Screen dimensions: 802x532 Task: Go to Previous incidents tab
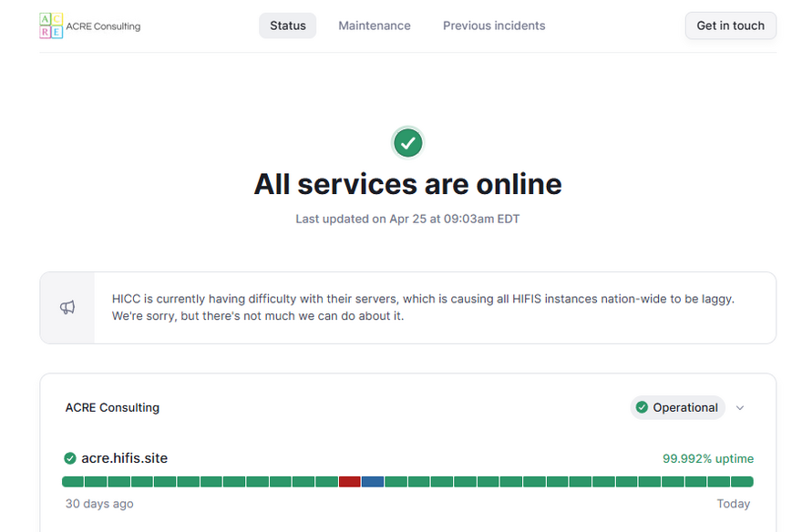(494, 26)
